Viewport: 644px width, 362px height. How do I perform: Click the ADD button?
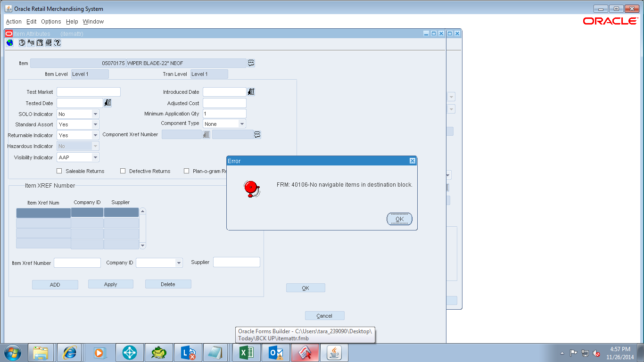pos(55,285)
